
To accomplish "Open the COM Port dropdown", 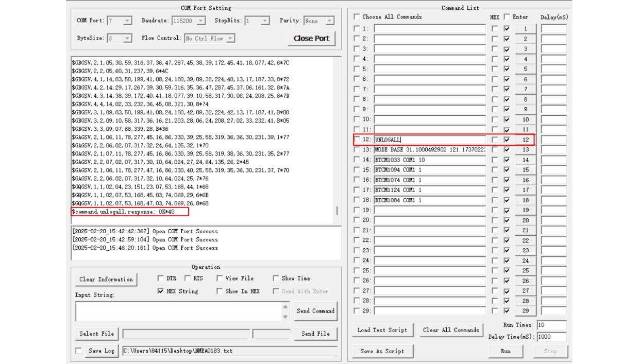I will (x=127, y=21).
